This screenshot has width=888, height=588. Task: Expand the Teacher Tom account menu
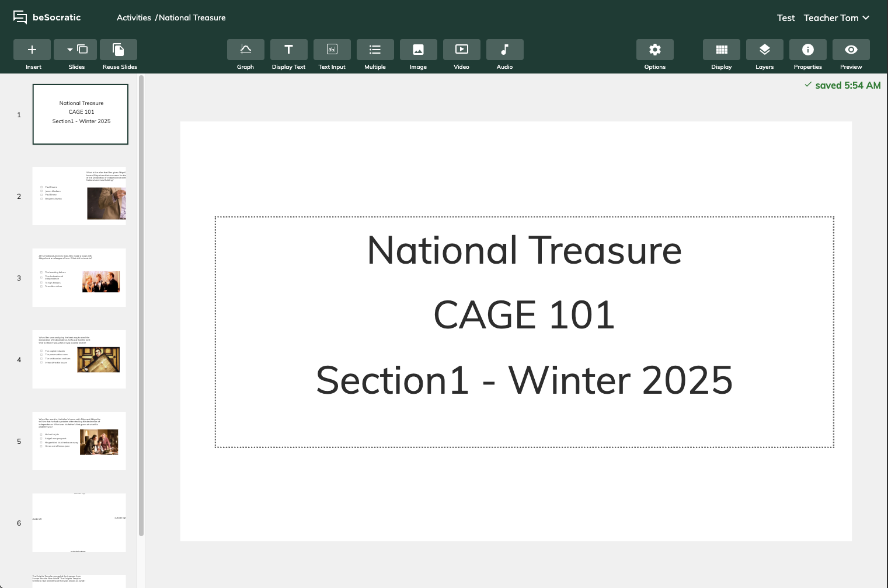tap(837, 17)
